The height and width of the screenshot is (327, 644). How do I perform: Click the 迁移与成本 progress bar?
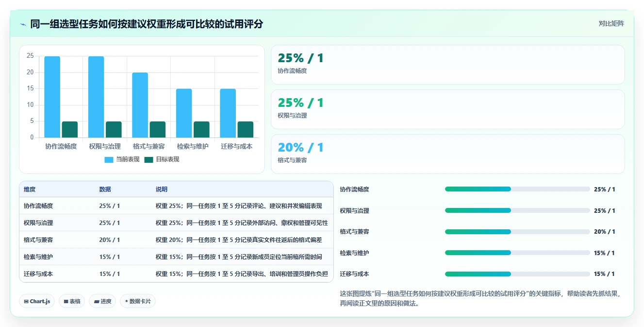tap(517, 274)
